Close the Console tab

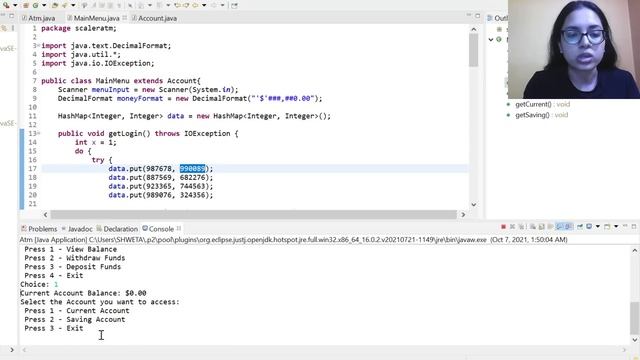(x=179, y=229)
